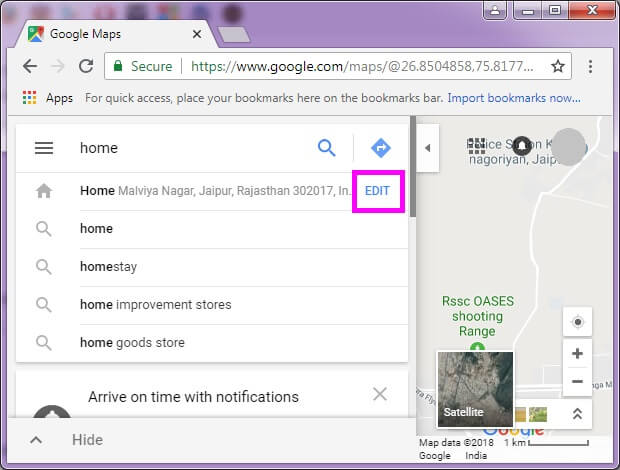Screen dimensions: 620x470
Task: Switch to Satellite view thumbnail
Action: tap(475, 389)
